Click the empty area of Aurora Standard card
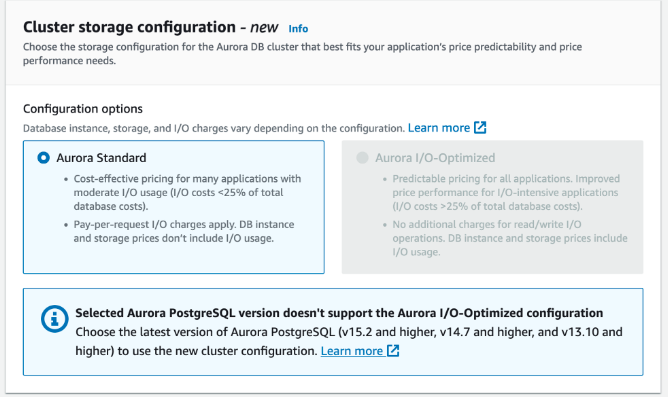The image size is (668, 397). coord(174,259)
